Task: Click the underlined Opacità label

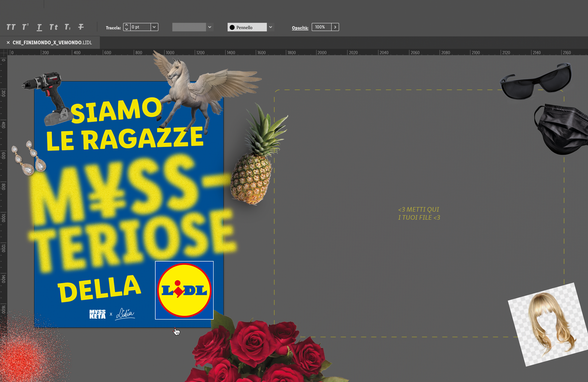Action: [300, 28]
